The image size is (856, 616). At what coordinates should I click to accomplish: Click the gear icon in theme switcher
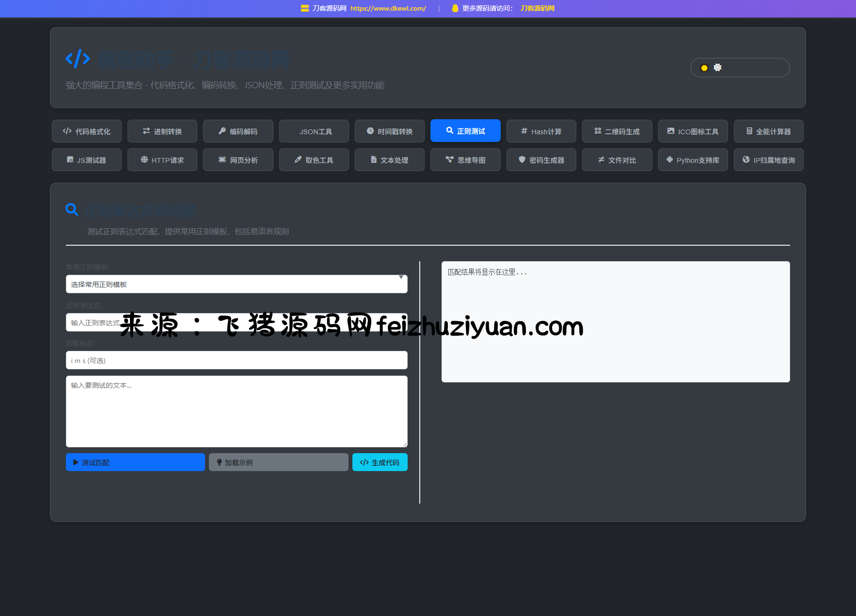(717, 68)
